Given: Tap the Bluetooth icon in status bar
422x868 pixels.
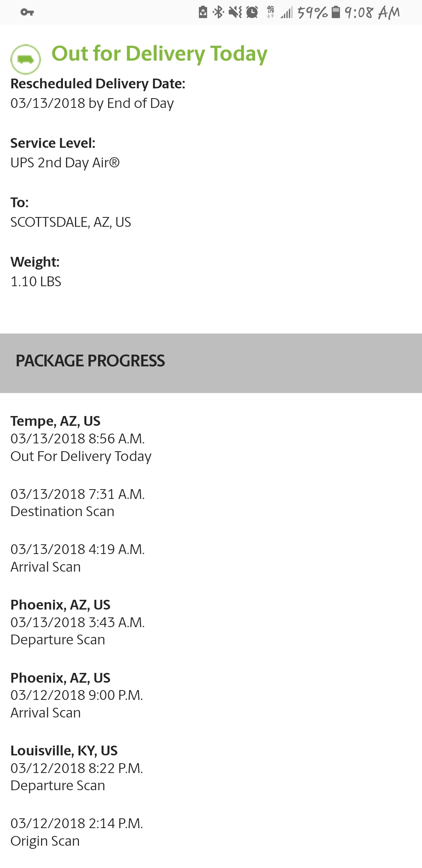Looking at the screenshot, I should (x=218, y=13).
